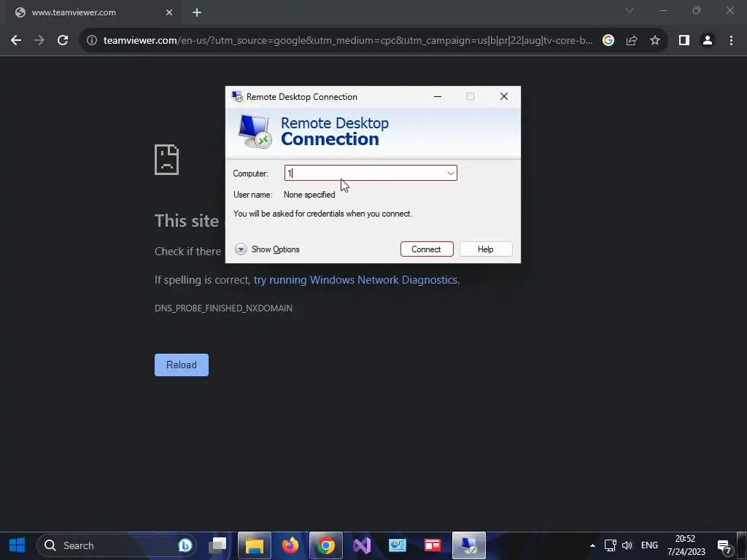Open Help in Remote Desktop Connection
The height and width of the screenshot is (560, 747).
[485, 249]
